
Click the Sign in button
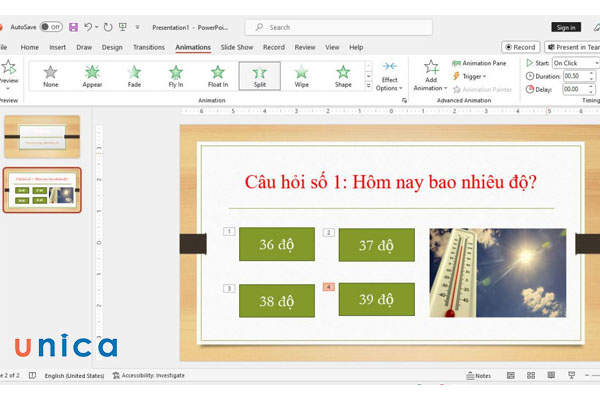pos(566,27)
